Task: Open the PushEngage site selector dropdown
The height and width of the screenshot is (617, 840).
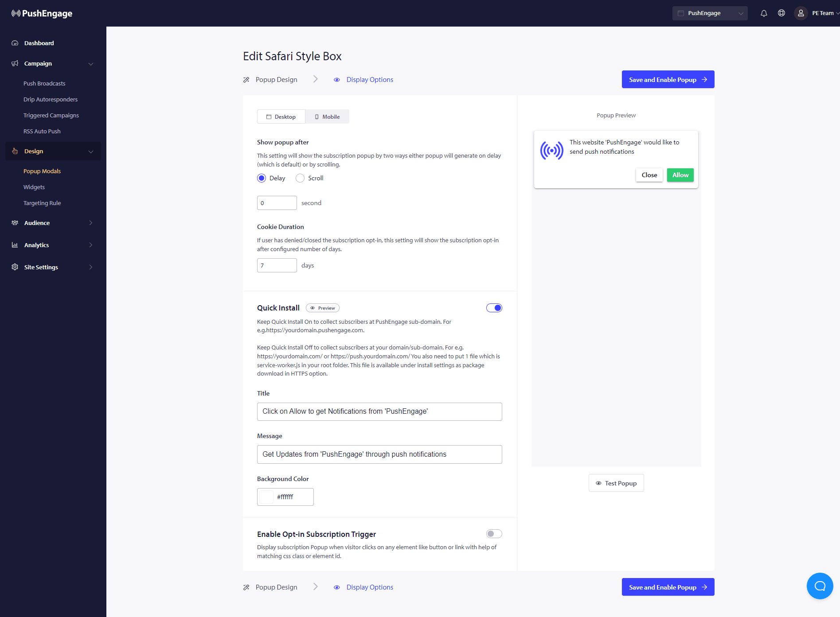Action: click(x=710, y=13)
